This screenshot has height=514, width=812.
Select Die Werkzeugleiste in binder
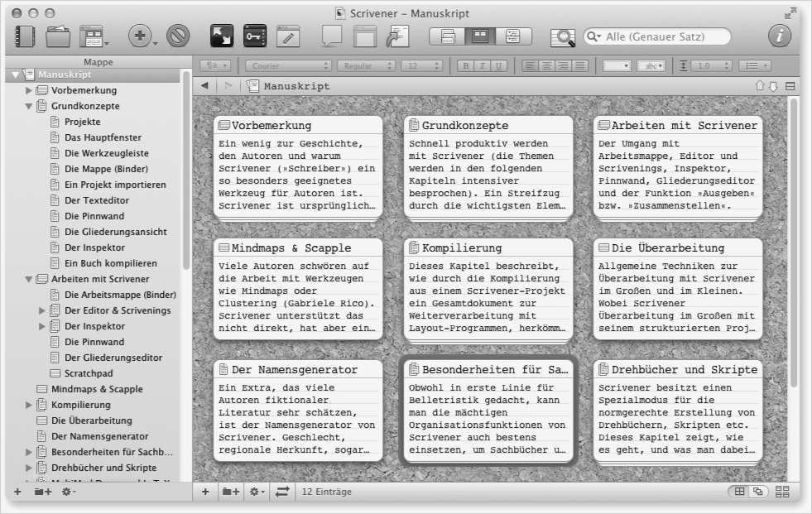click(x=107, y=153)
